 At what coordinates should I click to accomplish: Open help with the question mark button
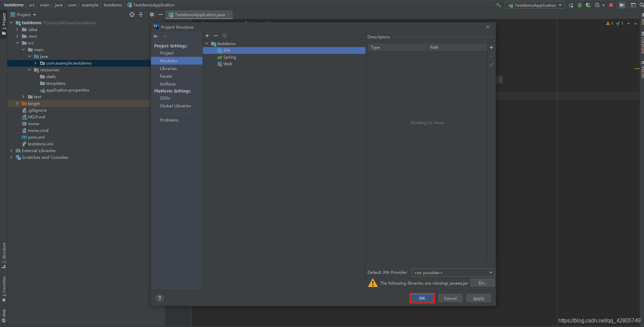pyautogui.click(x=160, y=298)
